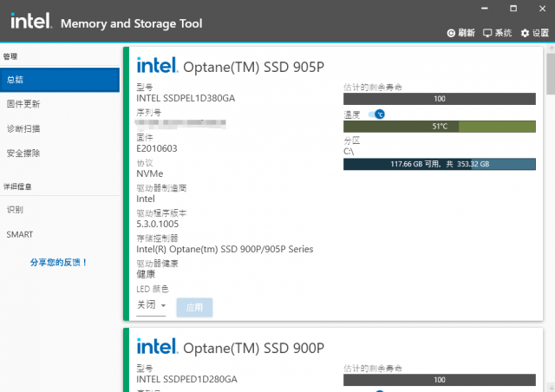The height and width of the screenshot is (392, 555).
Task: Click the driver version 5.3.0.1005
Action: point(158,224)
